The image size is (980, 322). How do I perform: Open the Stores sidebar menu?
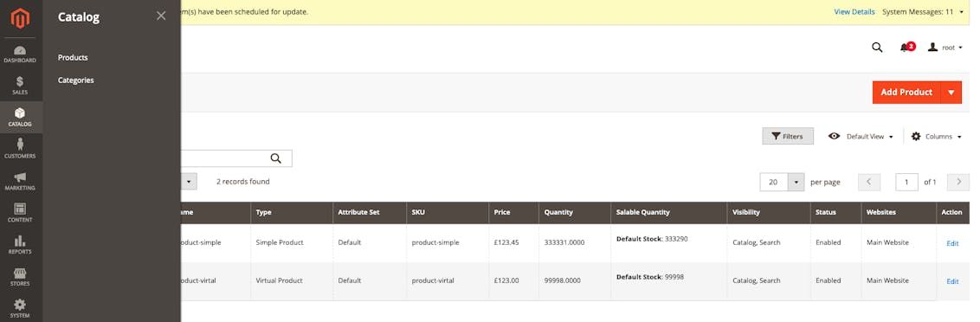coord(20,277)
